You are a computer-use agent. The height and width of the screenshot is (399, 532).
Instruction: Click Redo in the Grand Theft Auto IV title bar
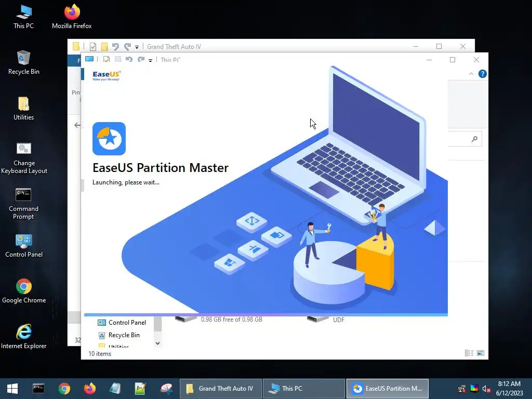tap(127, 46)
